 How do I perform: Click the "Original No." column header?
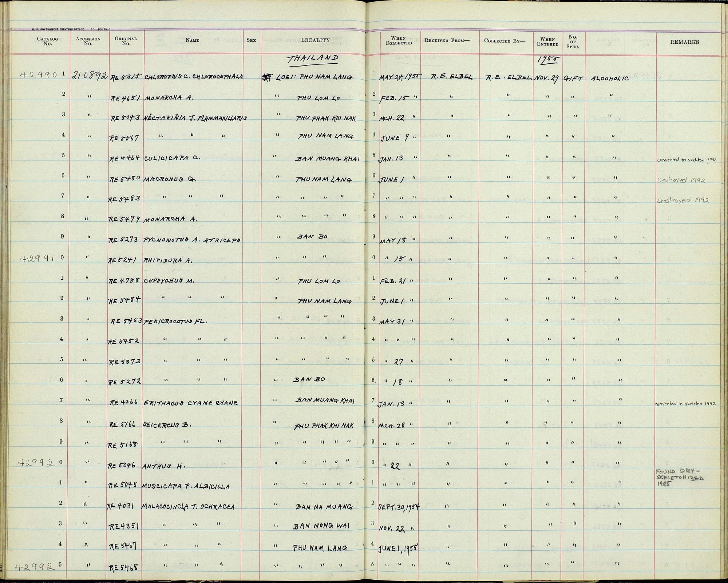pyautogui.click(x=126, y=41)
